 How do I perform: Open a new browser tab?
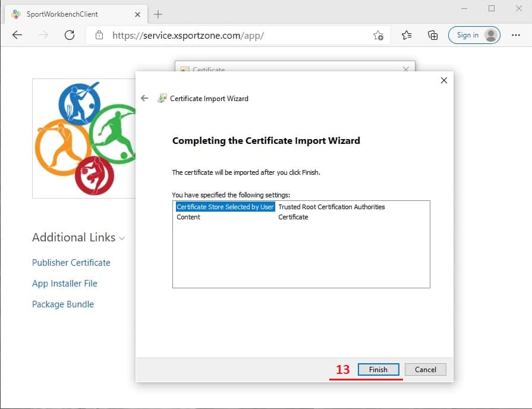158,14
